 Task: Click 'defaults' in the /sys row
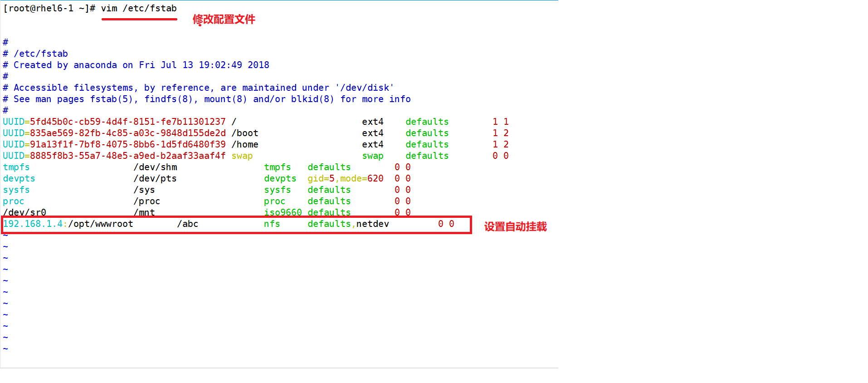tap(329, 190)
